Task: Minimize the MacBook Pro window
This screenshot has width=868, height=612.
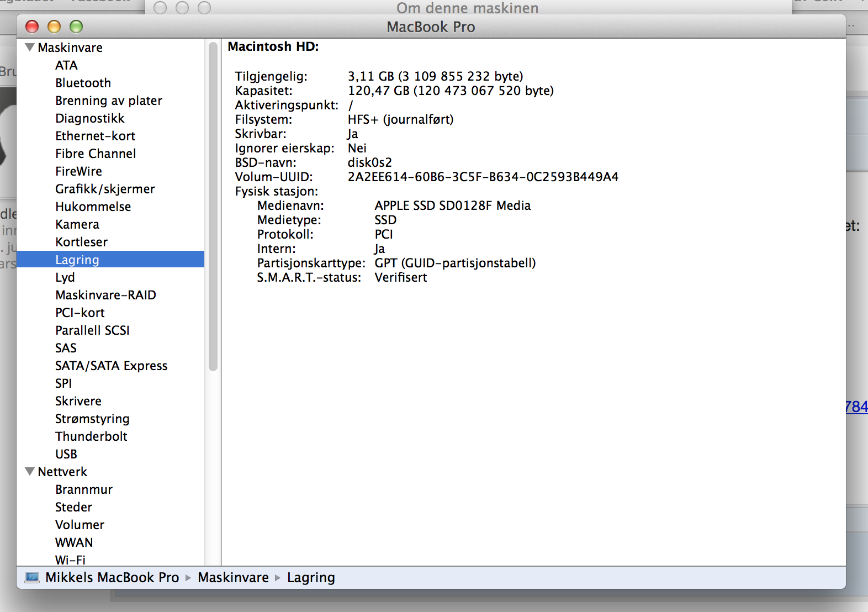Action: click(54, 27)
